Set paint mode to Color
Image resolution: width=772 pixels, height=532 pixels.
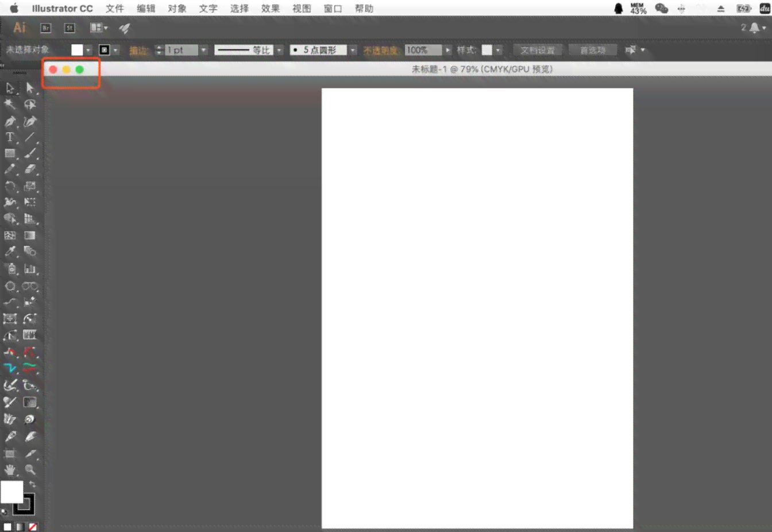(7, 526)
